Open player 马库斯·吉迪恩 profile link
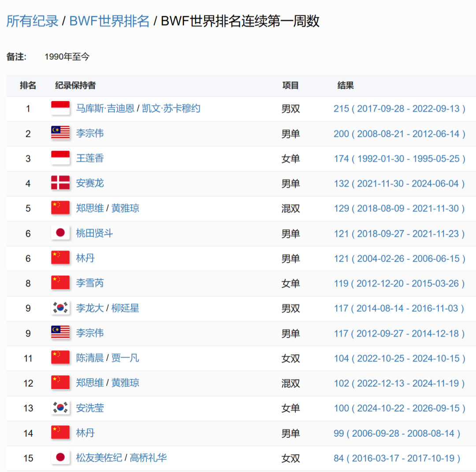Screen dimensions: 476x472 click(105, 109)
